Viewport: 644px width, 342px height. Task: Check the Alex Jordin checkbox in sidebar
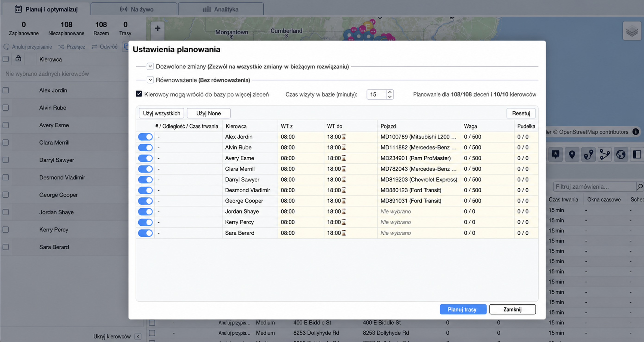pos(6,90)
